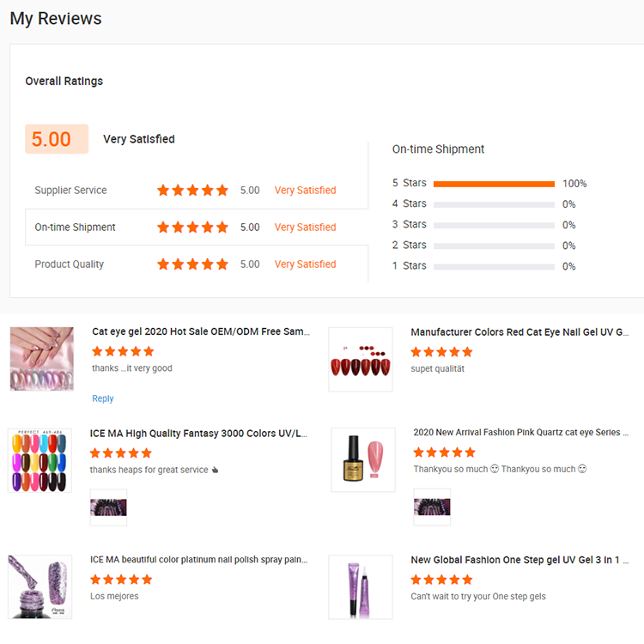Select the Supplier Service rating row

[197, 190]
